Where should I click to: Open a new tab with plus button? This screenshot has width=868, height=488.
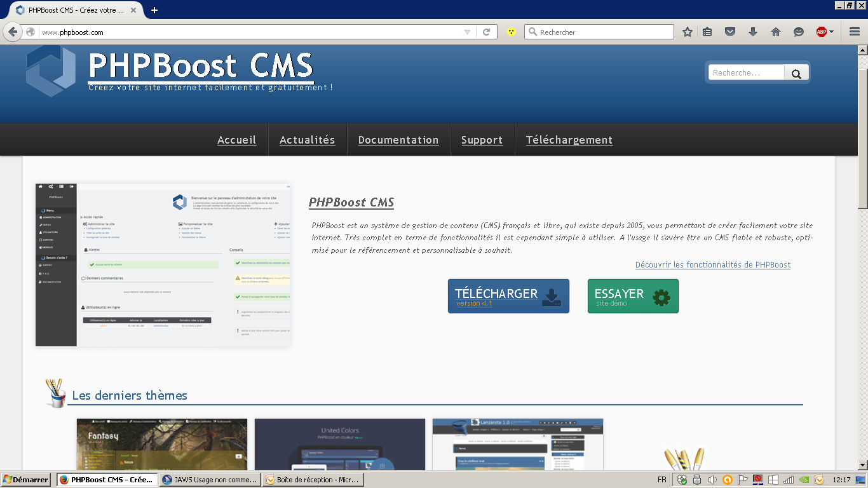pyautogui.click(x=154, y=10)
